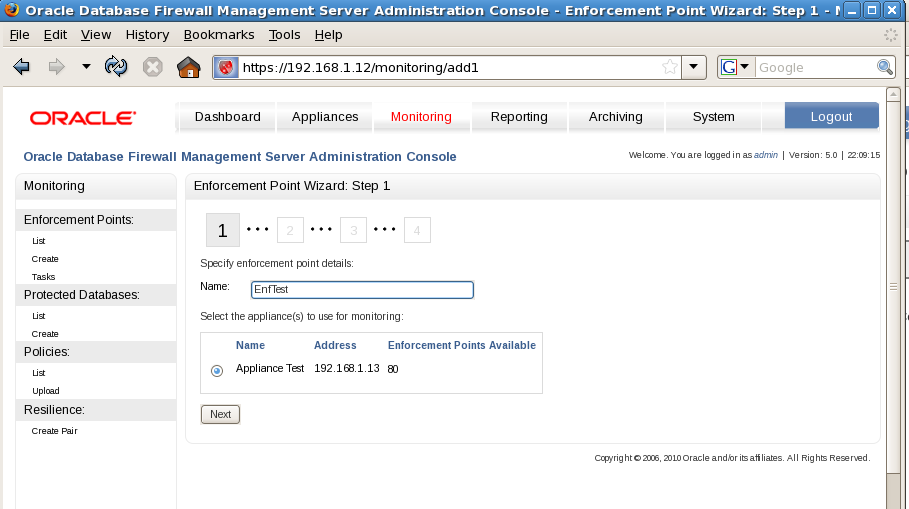Go to the browser Home icon
The height and width of the screenshot is (509, 909).
(x=188, y=67)
